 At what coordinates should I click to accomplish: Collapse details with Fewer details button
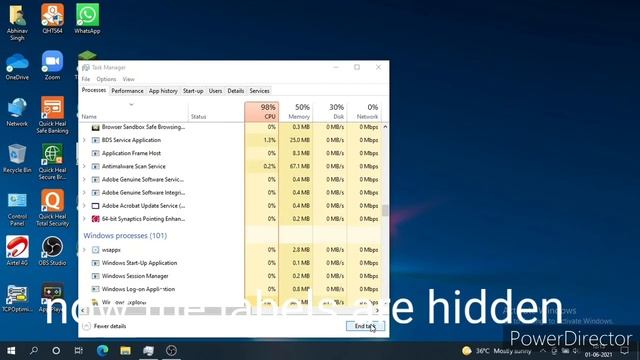click(104, 326)
